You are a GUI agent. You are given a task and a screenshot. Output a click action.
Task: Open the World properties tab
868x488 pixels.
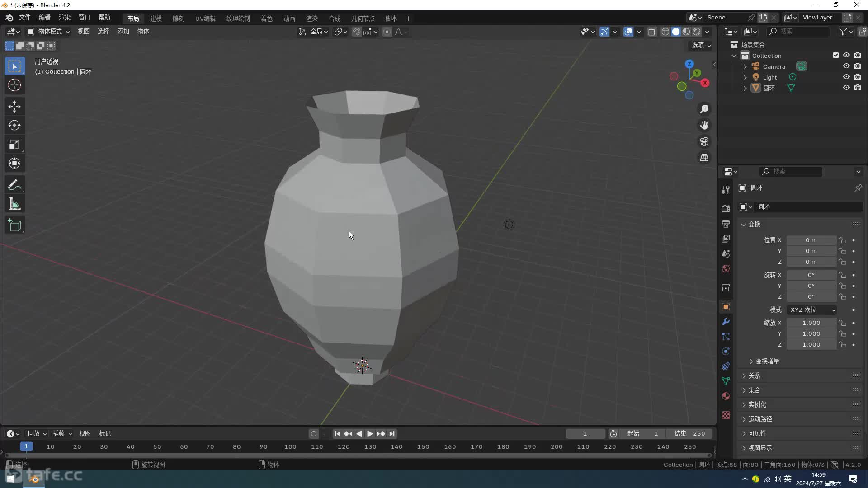(x=726, y=268)
